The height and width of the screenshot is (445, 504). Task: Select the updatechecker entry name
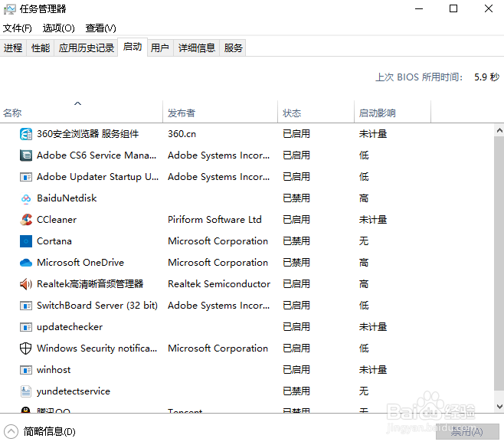(70, 327)
